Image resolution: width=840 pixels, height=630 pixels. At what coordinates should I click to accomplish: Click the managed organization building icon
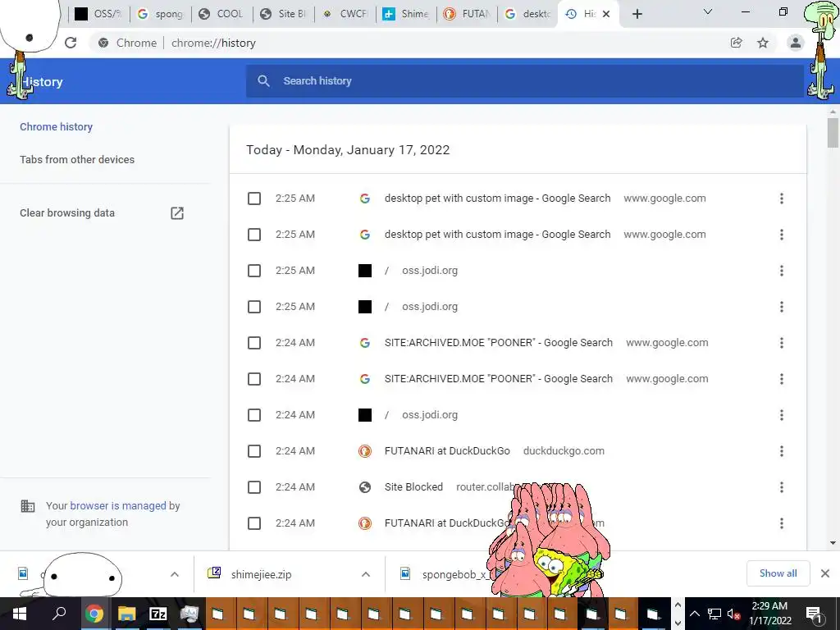27,506
